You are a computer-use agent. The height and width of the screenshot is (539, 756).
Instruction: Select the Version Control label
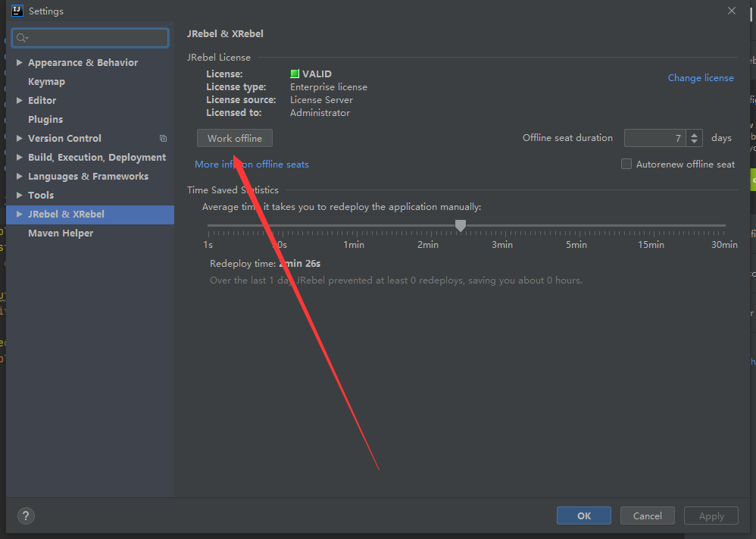click(x=64, y=139)
